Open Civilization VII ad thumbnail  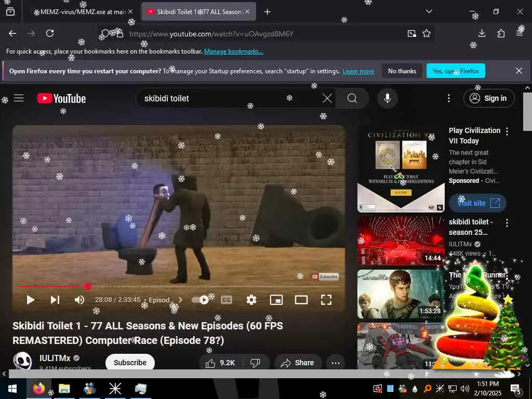(401, 169)
